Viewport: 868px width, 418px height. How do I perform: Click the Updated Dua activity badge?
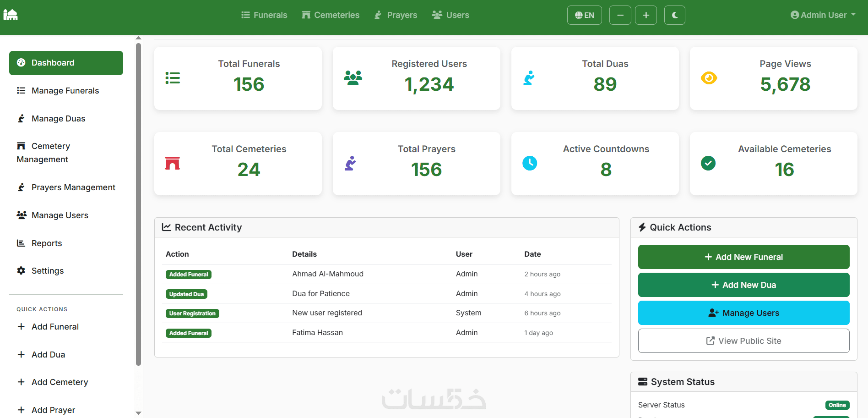tap(186, 294)
